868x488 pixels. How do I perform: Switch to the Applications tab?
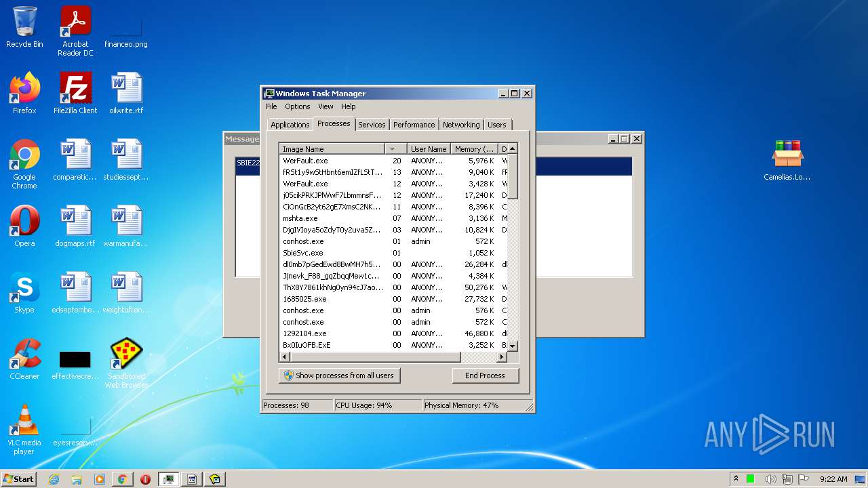pyautogui.click(x=290, y=125)
